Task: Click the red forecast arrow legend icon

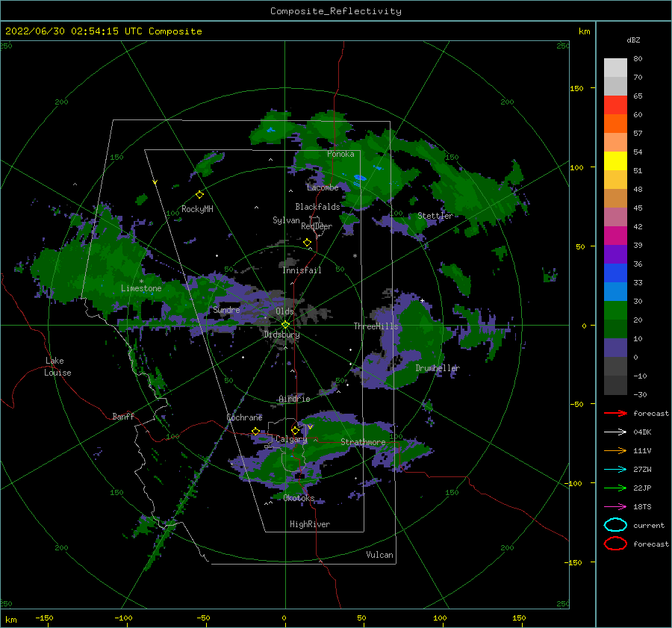Action: click(615, 413)
